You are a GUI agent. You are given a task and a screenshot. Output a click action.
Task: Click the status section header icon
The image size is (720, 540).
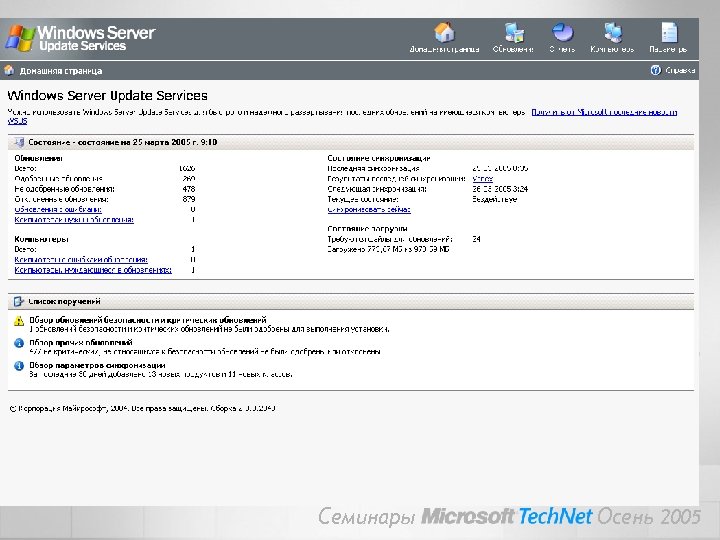19,142
